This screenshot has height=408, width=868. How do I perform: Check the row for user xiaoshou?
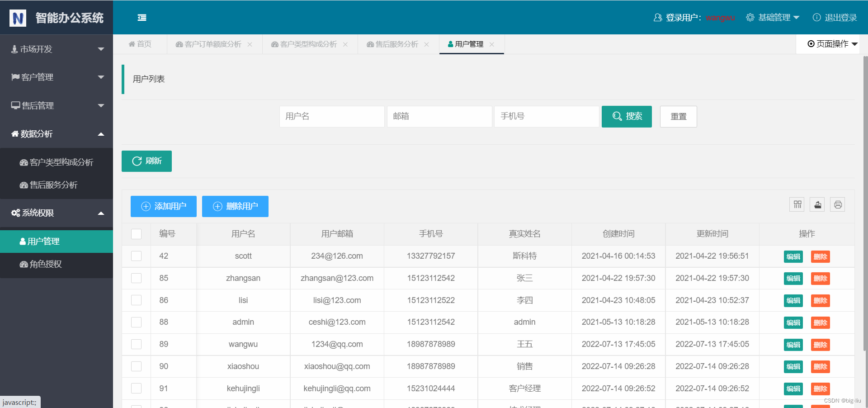[x=136, y=366]
